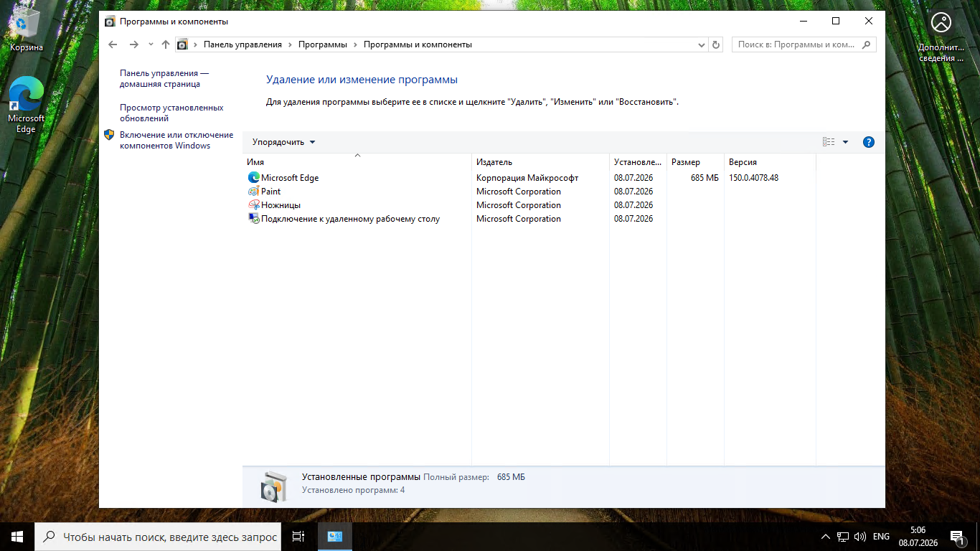Click the address bar Control Panel icon
980x551 pixels.
tap(182, 44)
